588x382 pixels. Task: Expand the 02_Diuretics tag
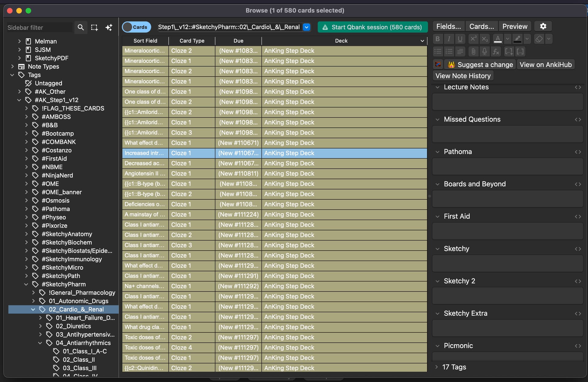click(x=40, y=326)
